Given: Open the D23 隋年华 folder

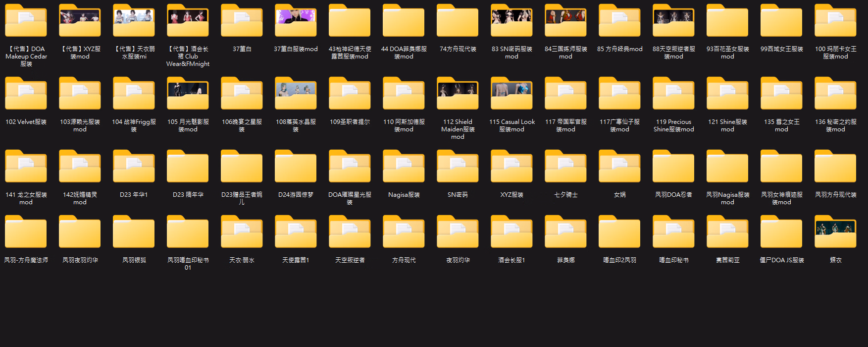Looking at the screenshot, I should 188,167.
